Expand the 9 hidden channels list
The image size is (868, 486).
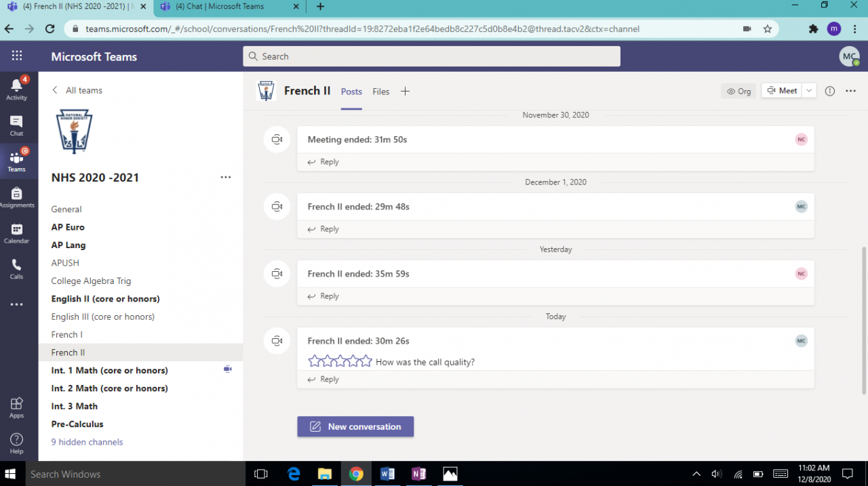(87, 442)
